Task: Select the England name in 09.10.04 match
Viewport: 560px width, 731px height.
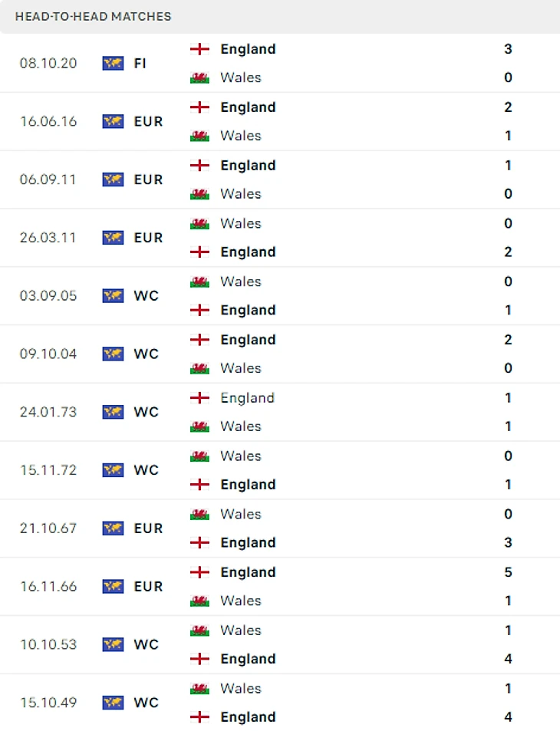Action: 248,340
